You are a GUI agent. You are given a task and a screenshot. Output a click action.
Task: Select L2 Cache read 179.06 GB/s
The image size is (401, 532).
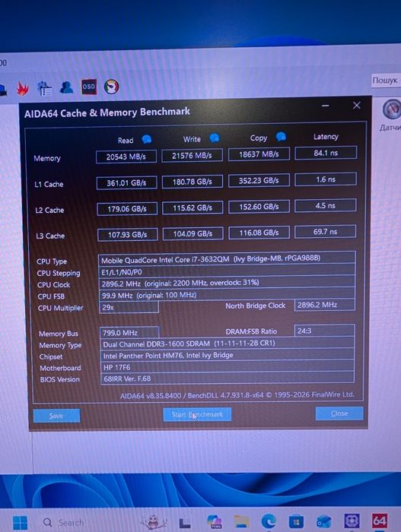pos(127,209)
